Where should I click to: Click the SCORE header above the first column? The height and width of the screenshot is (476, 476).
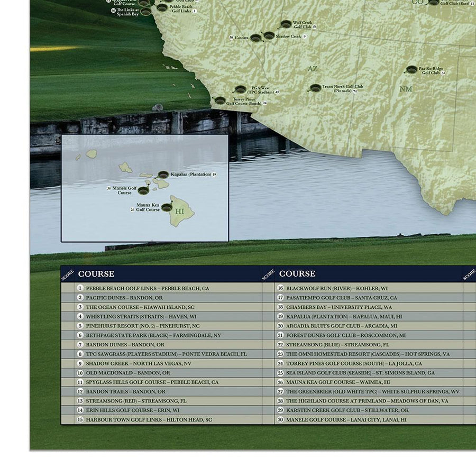[x=67, y=274]
